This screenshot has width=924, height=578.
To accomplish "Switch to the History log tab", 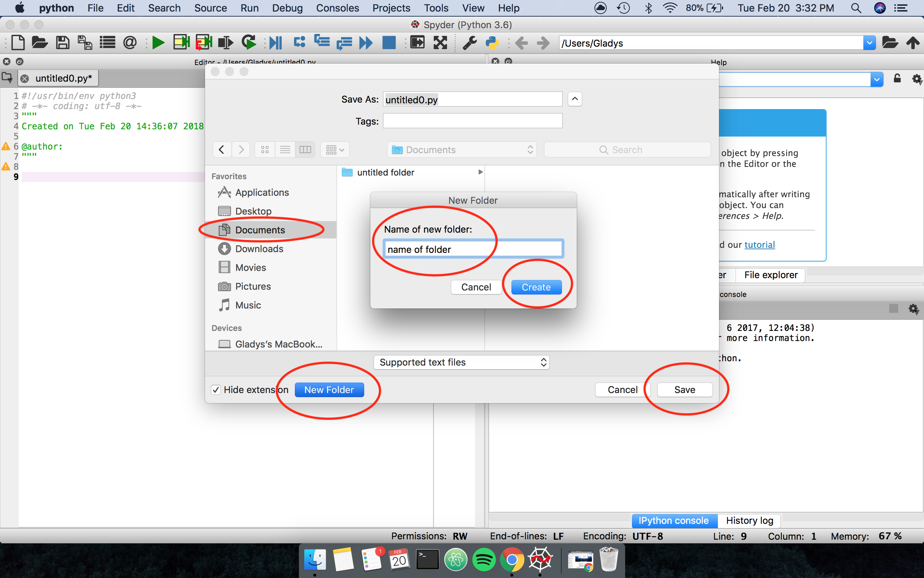I will 750,520.
